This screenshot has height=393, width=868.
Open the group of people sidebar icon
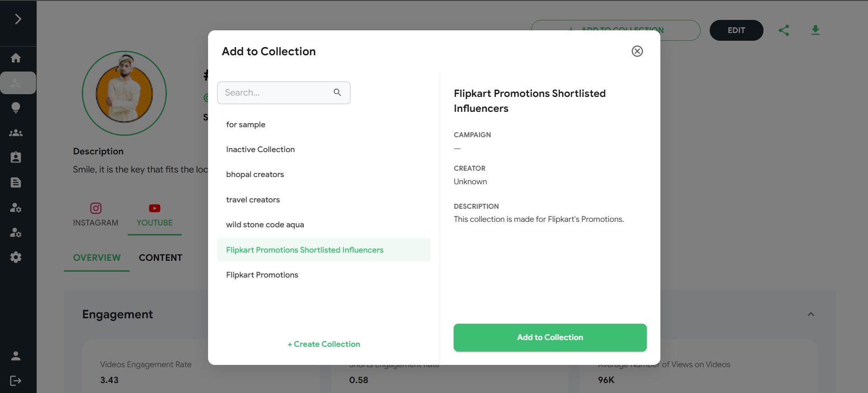click(16, 133)
